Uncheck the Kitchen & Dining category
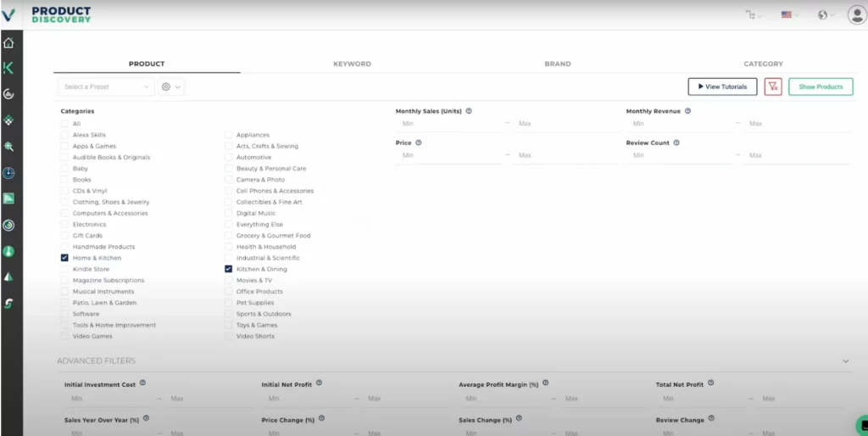The image size is (868, 436). point(229,269)
